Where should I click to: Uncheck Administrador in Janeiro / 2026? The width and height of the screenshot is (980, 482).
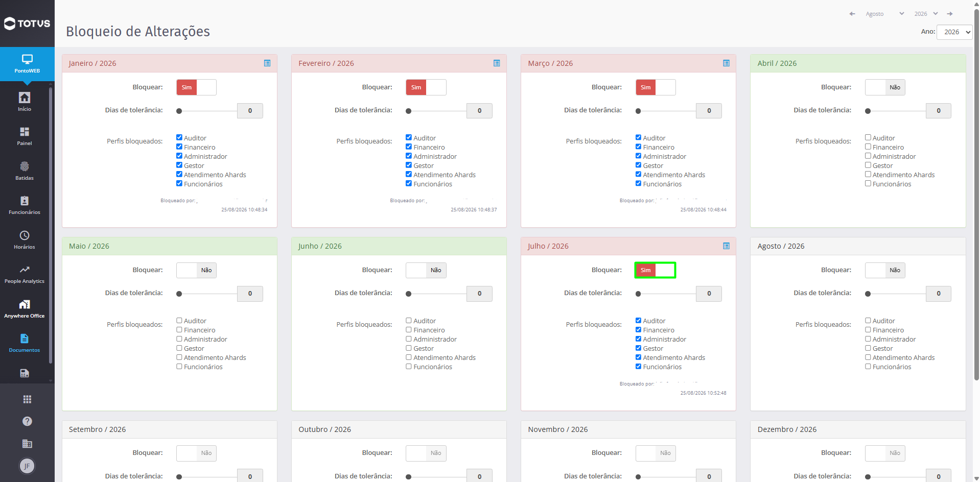pyautogui.click(x=179, y=156)
